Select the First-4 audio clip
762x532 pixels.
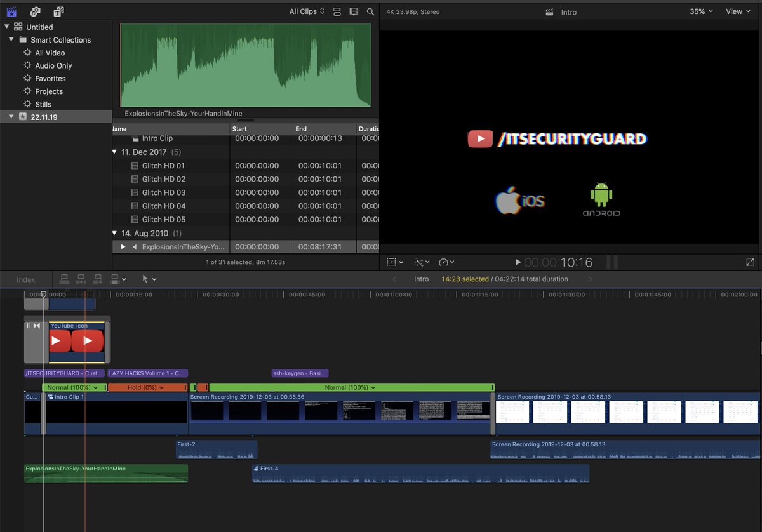click(x=420, y=474)
